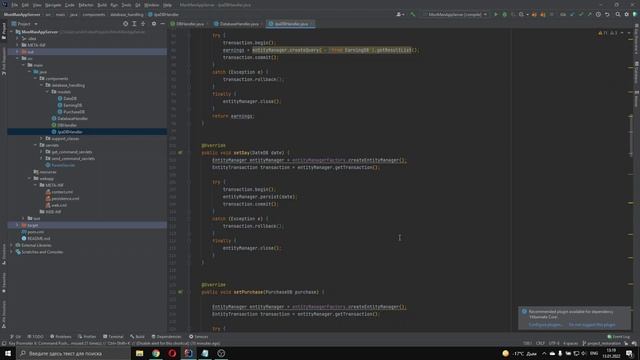This screenshot has width=640, height=360.
Task: Open the user account icon in toolbar
Action: click(400, 14)
